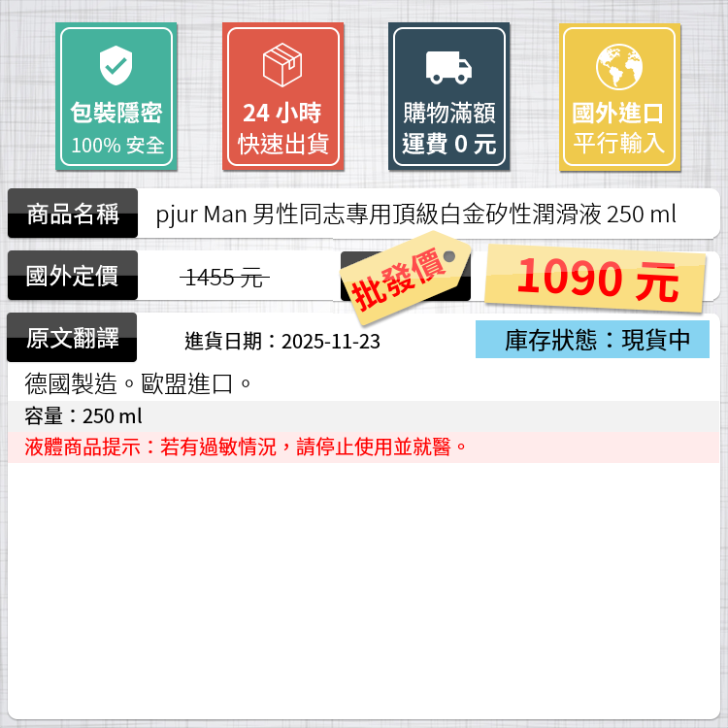Click the 批發價 price tag
The height and width of the screenshot is (728, 728).
click(406, 278)
